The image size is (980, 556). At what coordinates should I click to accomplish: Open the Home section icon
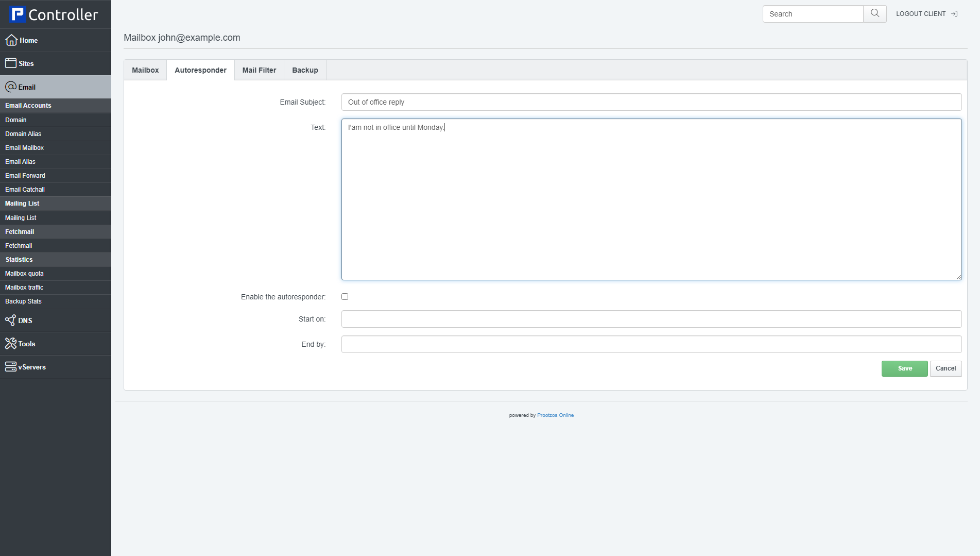(x=11, y=40)
